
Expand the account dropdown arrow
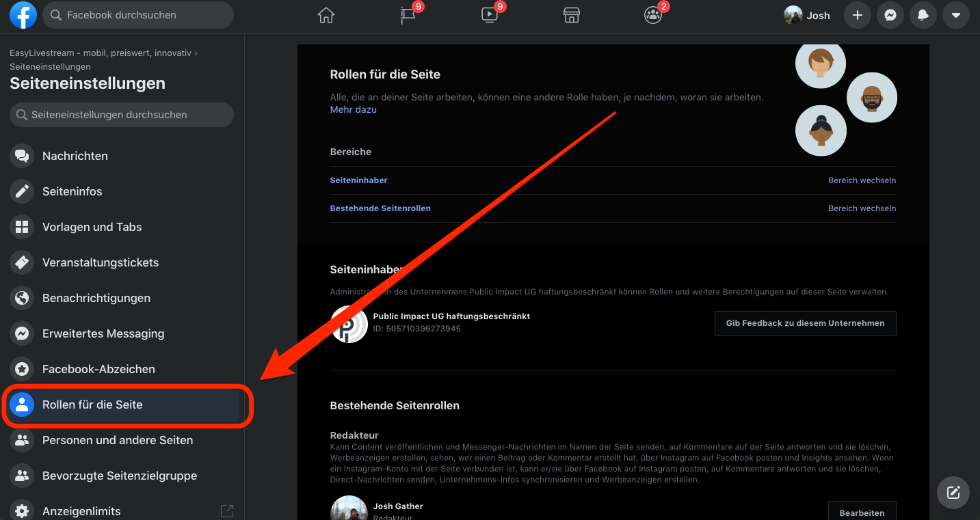956,15
